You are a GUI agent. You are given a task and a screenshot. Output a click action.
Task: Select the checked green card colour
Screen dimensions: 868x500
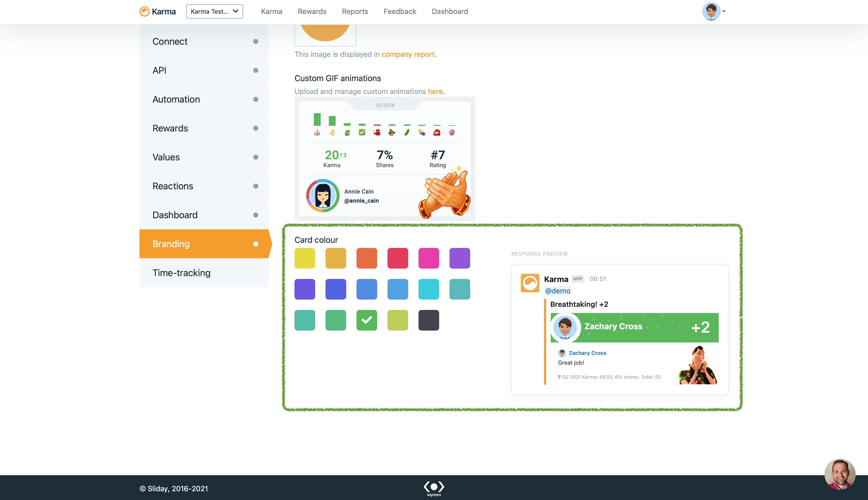click(367, 320)
